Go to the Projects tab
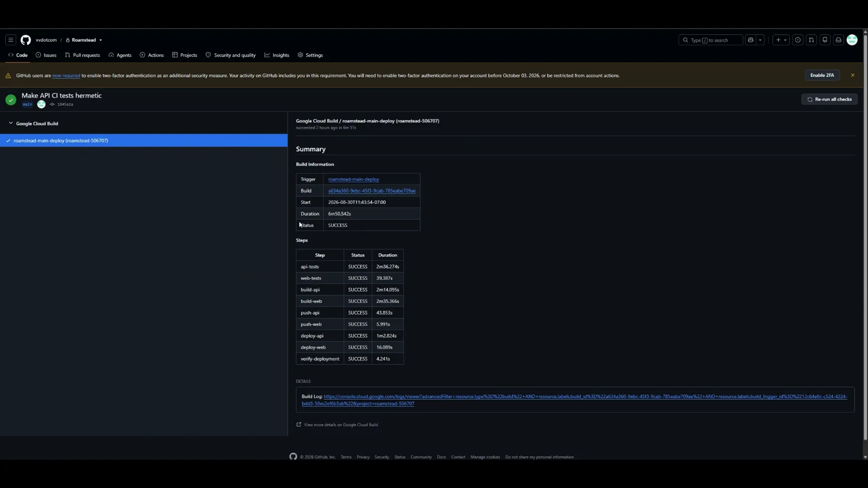The height and width of the screenshot is (488, 868). pos(184,55)
